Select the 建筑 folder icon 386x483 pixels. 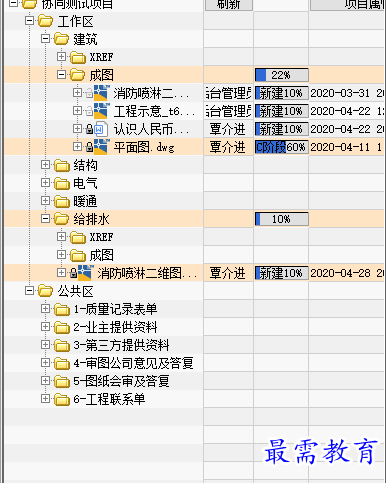click(x=61, y=39)
